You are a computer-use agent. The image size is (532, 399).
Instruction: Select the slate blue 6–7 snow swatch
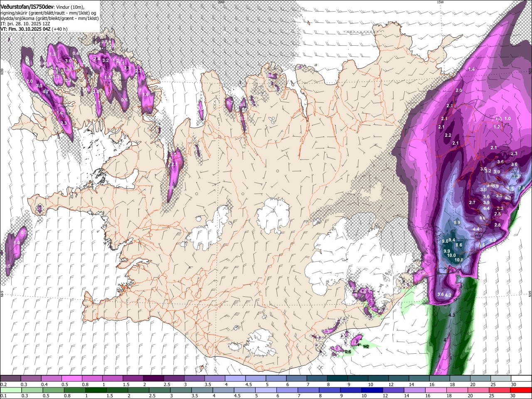click(297, 379)
